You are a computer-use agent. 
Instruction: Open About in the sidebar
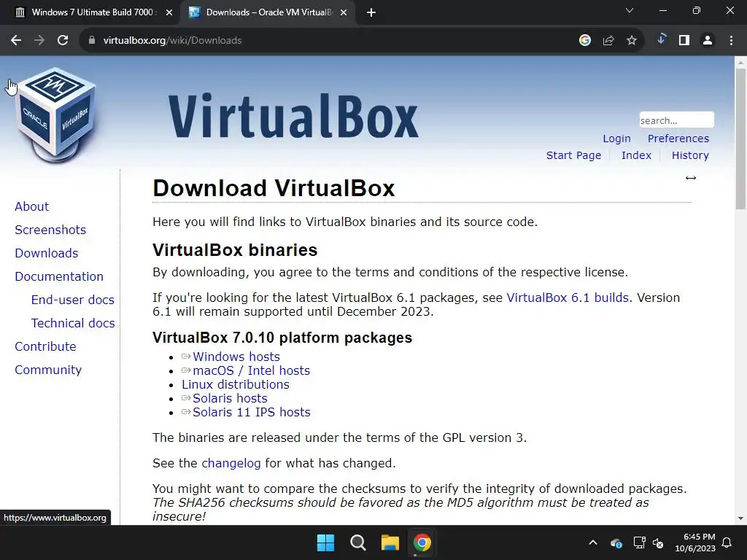pos(31,206)
